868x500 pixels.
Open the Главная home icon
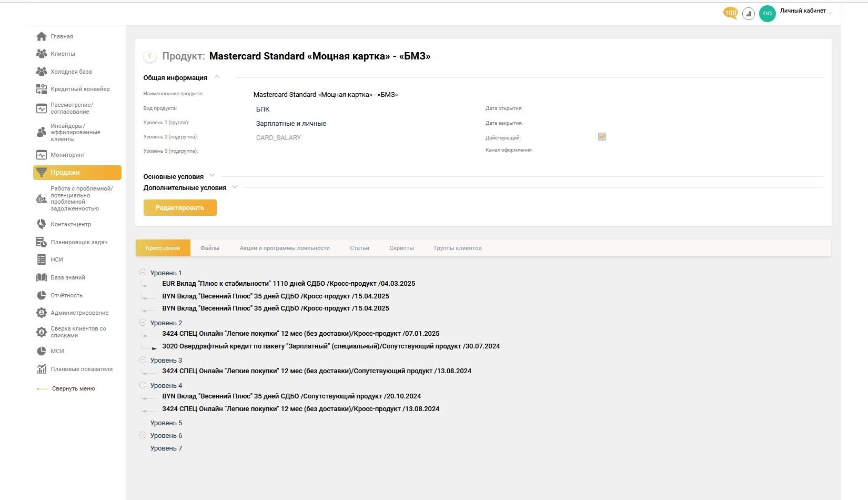42,36
